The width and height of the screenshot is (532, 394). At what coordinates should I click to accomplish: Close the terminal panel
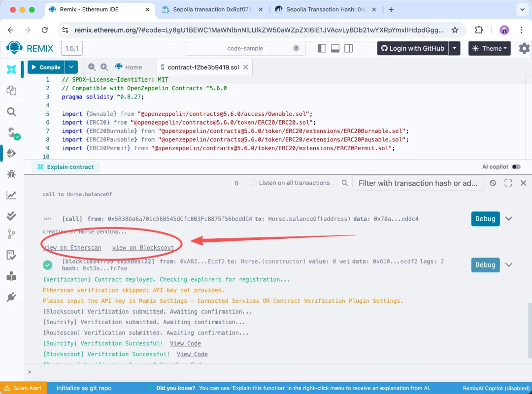[x=523, y=183]
